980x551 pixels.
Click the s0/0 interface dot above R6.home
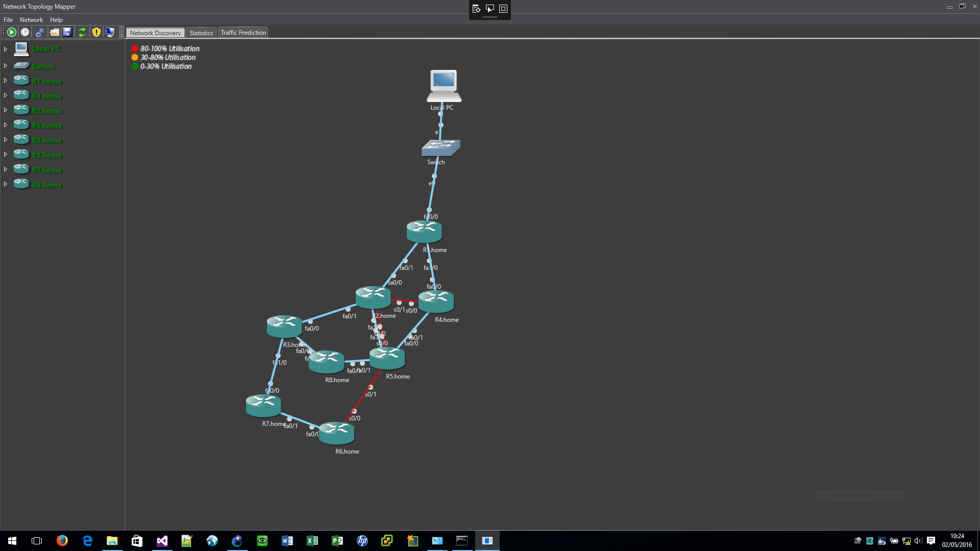354,411
